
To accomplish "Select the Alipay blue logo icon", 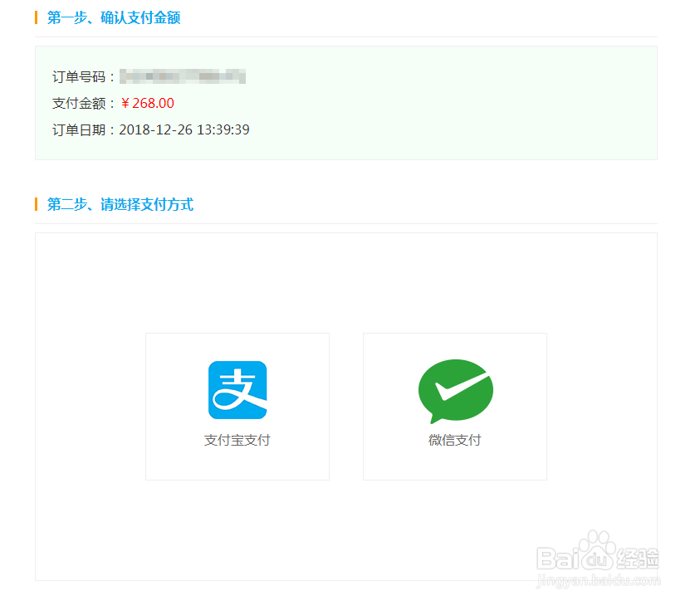I will point(237,390).
